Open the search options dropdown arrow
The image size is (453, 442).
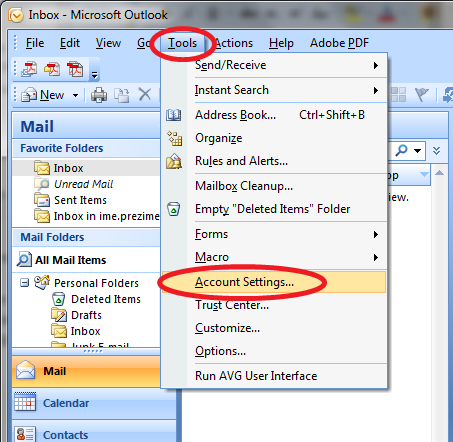click(417, 151)
